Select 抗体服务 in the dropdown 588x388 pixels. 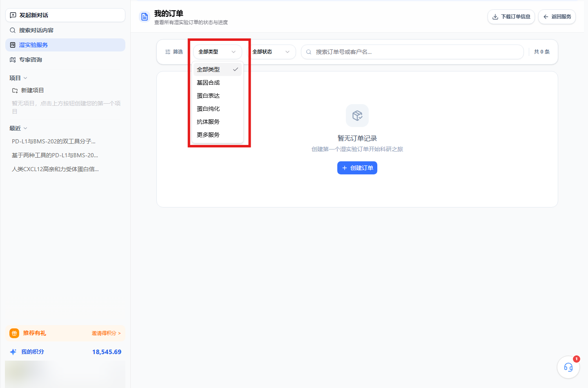[218, 122]
